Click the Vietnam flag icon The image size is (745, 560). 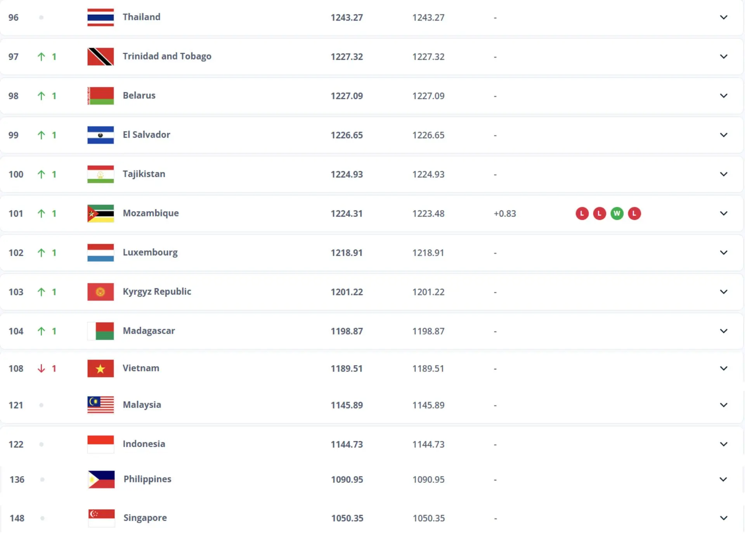100,368
